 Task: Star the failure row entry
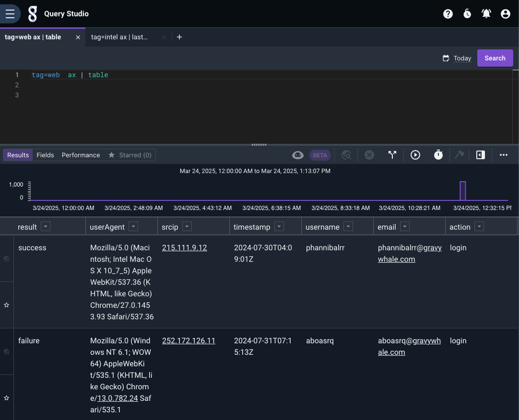[x=7, y=398]
